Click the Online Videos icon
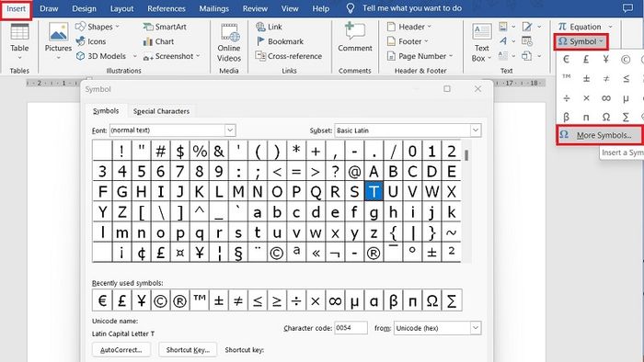This screenshot has height=362, width=644. click(229, 33)
